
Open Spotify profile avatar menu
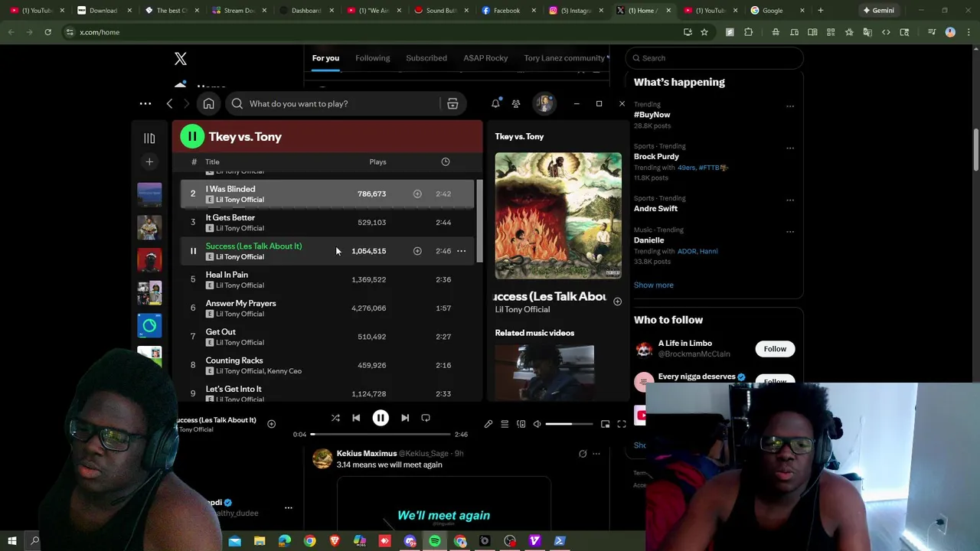tap(544, 103)
